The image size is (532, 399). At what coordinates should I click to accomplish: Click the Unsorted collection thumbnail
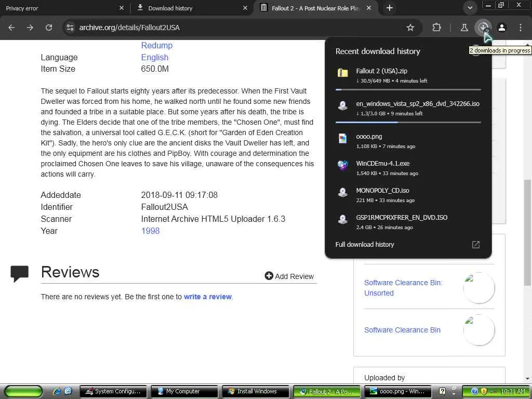(x=478, y=288)
